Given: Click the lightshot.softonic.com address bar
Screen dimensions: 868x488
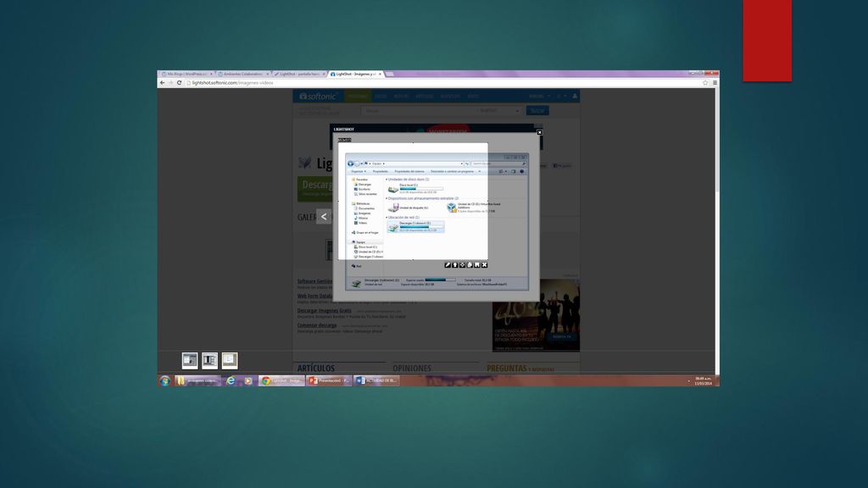Looking at the screenshot, I should pos(442,82).
